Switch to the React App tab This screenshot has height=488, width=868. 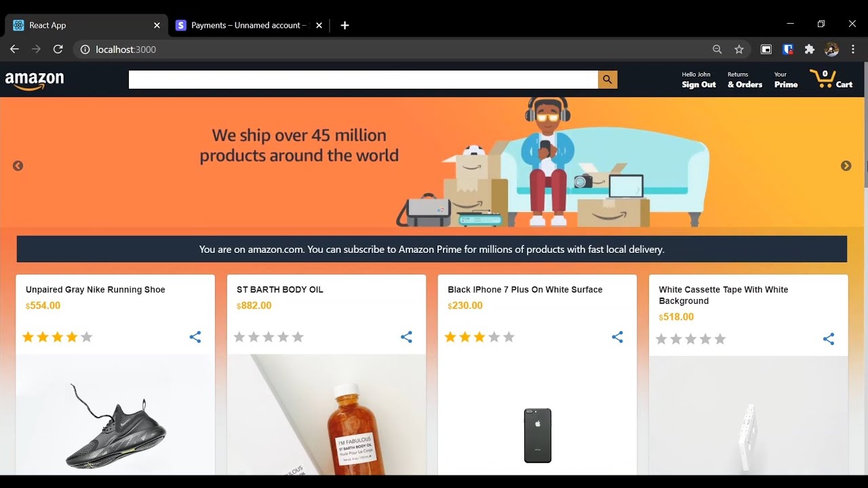coord(87,25)
